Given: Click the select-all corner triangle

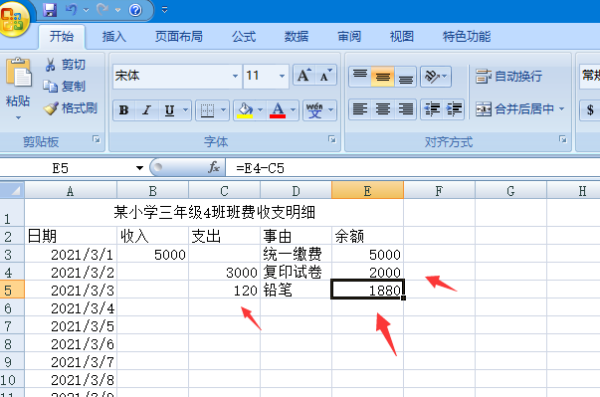Looking at the screenshot, I should pos(12,190).
